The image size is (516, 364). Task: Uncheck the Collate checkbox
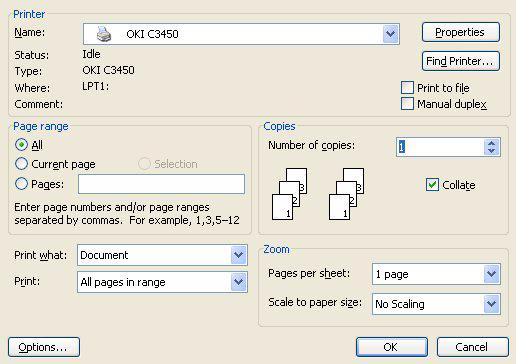point(432,184)
